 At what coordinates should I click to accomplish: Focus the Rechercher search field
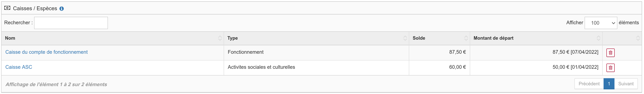tap(71, 23)
